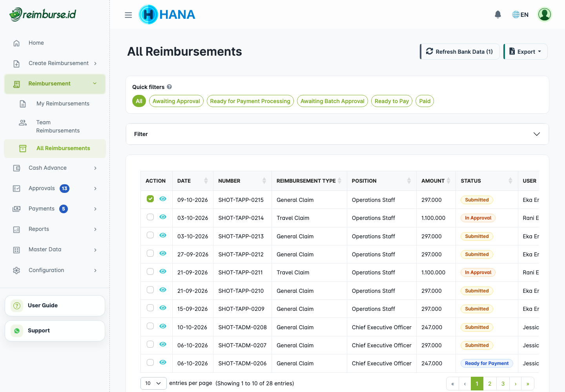Click the Support button
This screenshot has width=565, height=392.
[55, 331]
